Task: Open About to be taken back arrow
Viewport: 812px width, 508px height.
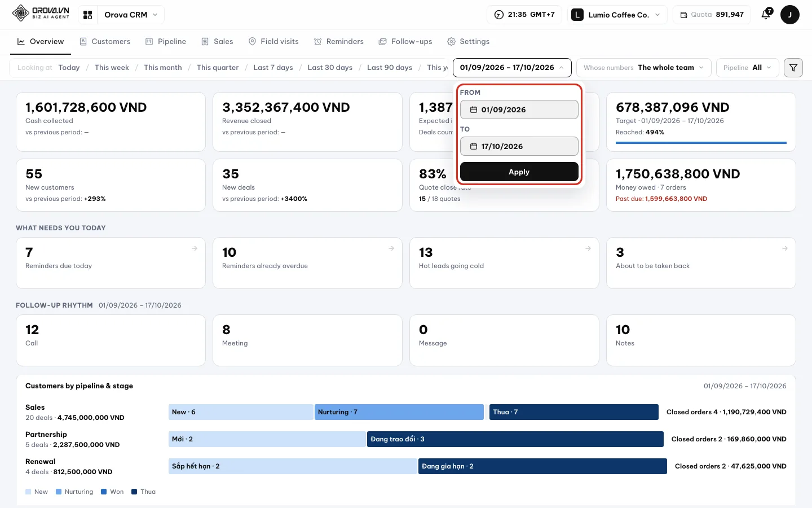Action: (x=785, y=248)
